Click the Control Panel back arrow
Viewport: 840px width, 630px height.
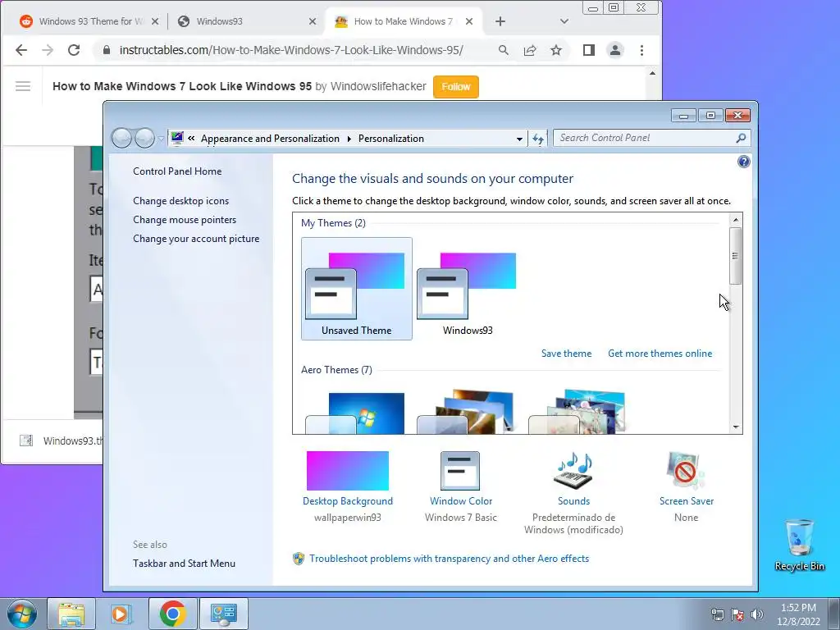pyautogui.click(x=121, y=138)
